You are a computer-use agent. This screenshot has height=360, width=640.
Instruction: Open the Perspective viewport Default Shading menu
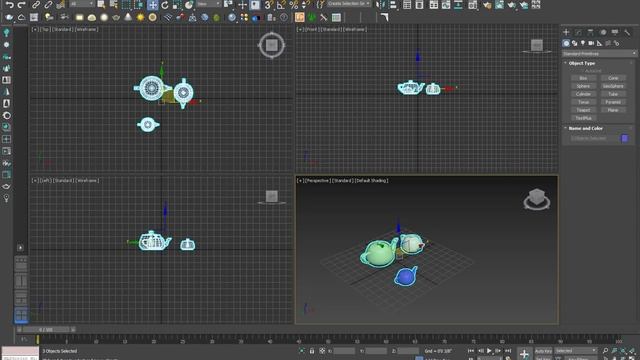point(371,180)
